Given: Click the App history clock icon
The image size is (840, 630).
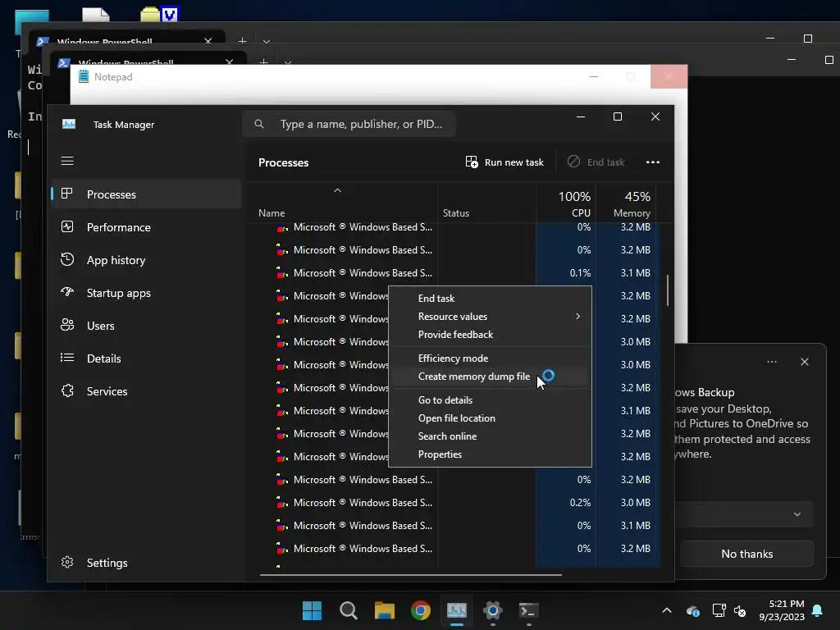Looking at the screenshot, I should pos(67,259).
